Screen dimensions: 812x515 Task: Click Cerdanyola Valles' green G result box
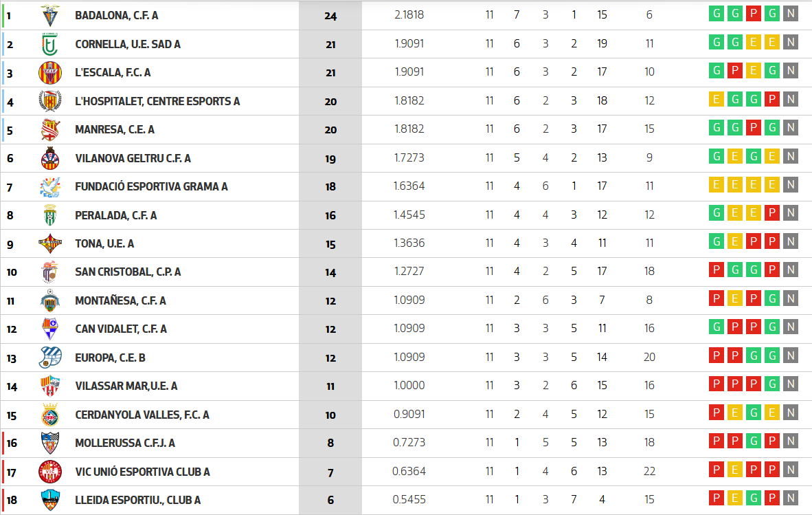point(754,413)
